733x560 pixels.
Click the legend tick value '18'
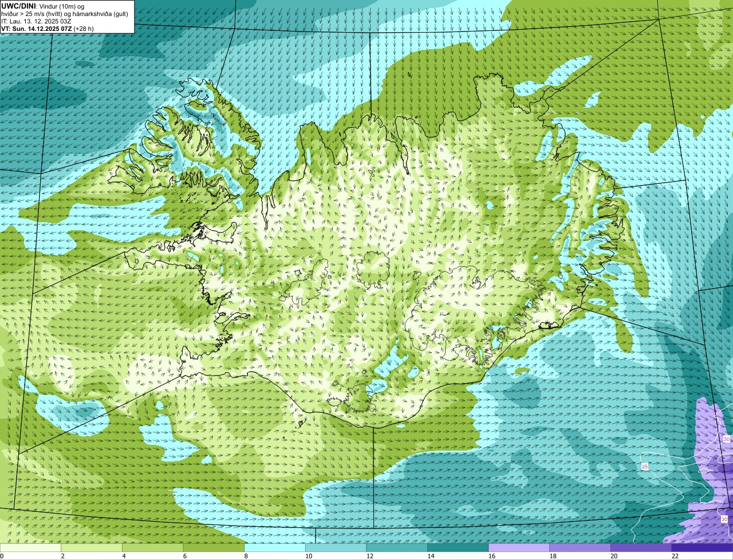[553, 556]
